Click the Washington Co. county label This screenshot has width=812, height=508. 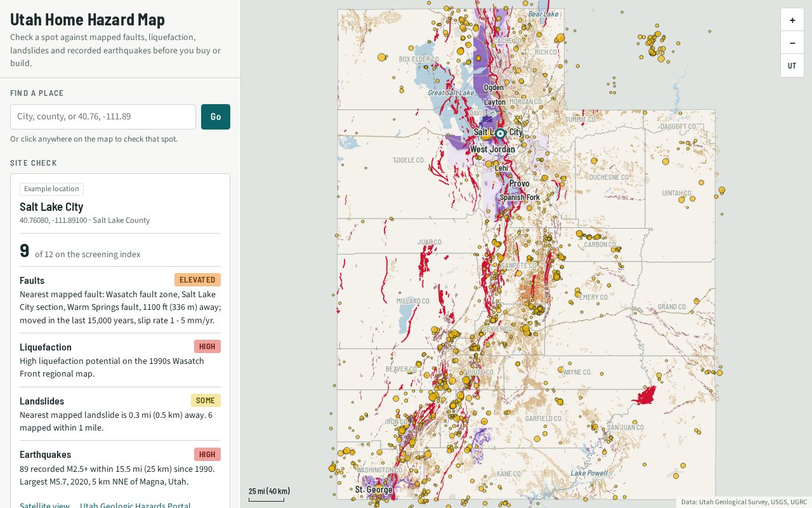pos(380,470)
